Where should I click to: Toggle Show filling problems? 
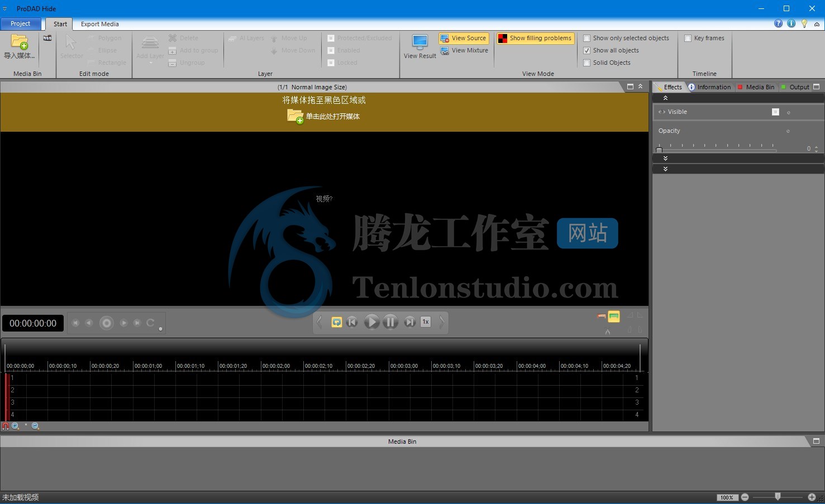click(x=535, y=38)
